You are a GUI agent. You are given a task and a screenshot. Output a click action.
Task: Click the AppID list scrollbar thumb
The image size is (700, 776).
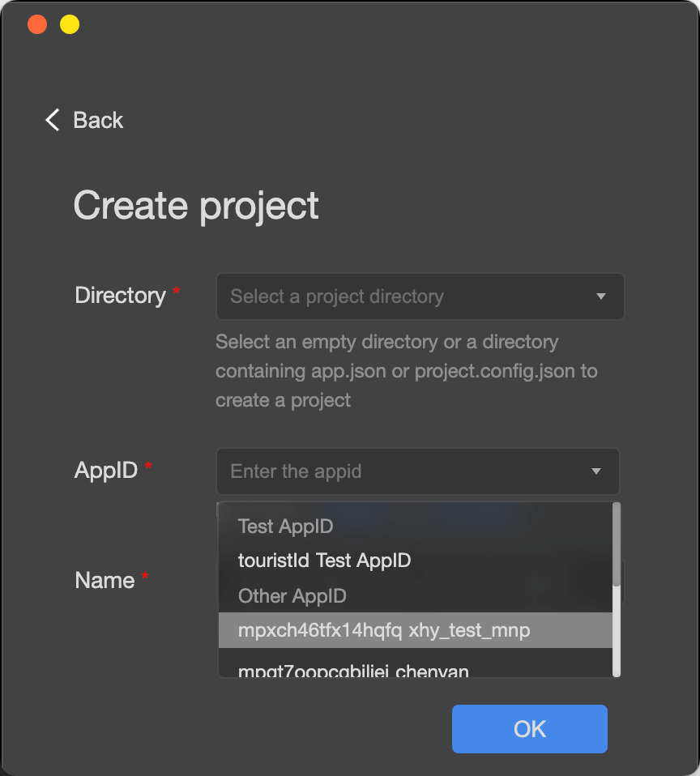[617, 544]
